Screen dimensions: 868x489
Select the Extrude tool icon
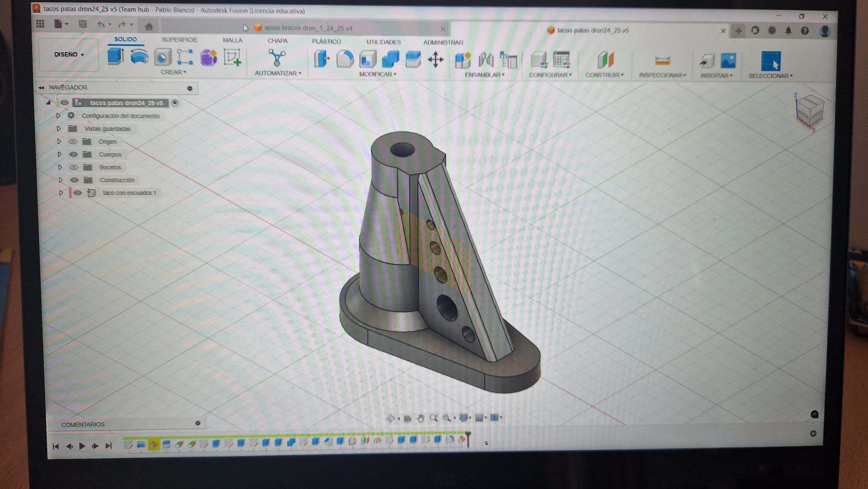coord(115,57)
